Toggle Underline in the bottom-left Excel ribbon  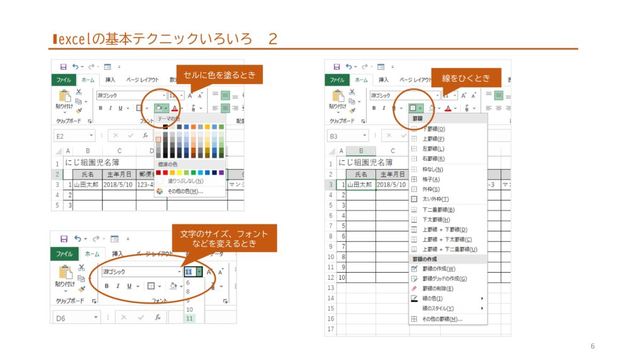click(130, 286)
